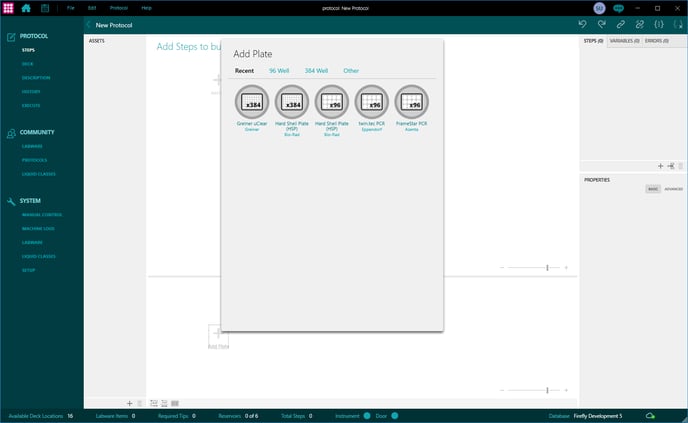Screen dimensions: 688x423
Task: Click the Protocol section edit icon
Action: coord(11,37)
